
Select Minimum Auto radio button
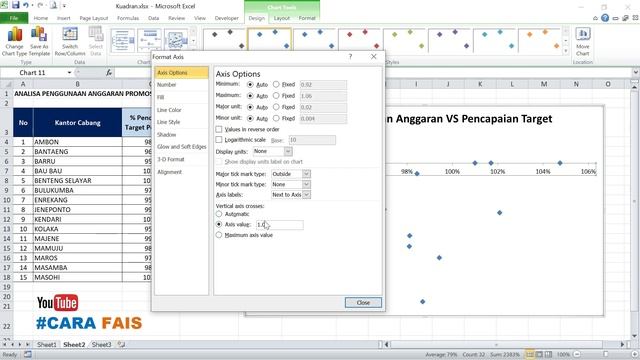pos(250,84)
